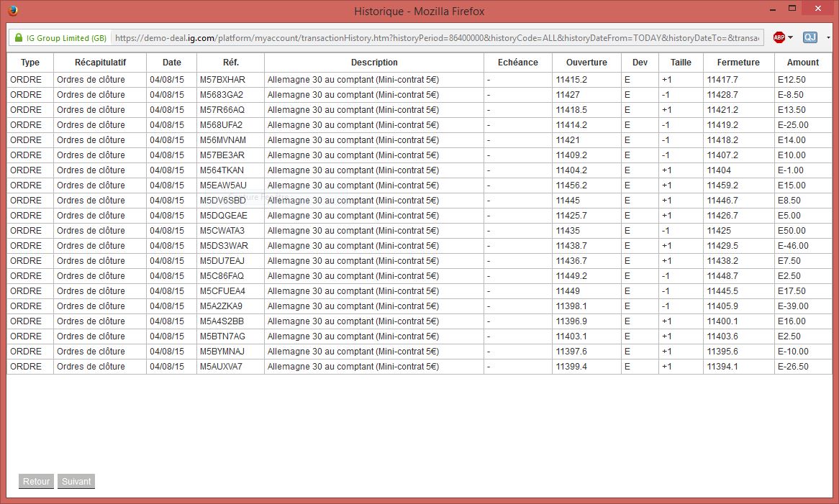Select reference M57BE3AR cell
The width and height of the screenshot is (839, 504).
point(231,155)
